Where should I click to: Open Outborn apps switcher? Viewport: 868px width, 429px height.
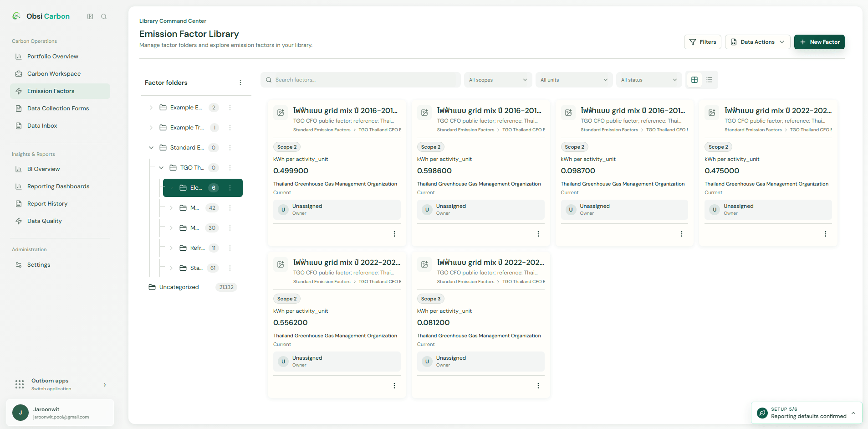point(60,384)
